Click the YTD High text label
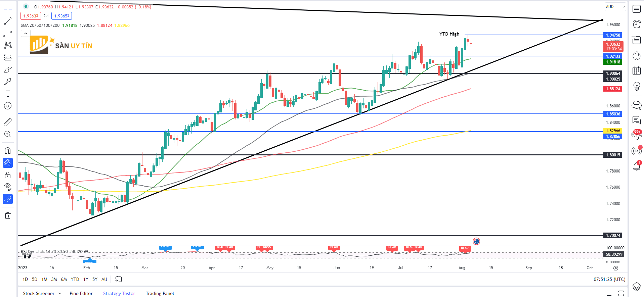The height and width of the screenshot is (297, 644). point(449,34)
